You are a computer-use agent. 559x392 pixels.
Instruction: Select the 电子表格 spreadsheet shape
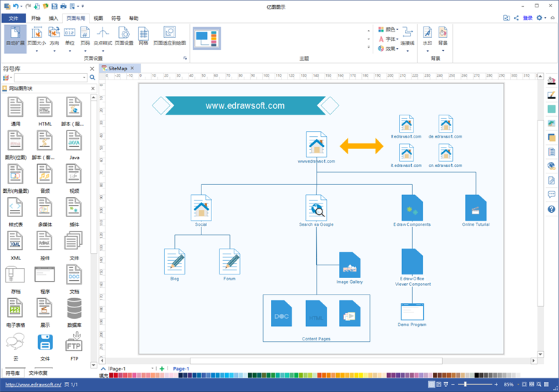16,312
